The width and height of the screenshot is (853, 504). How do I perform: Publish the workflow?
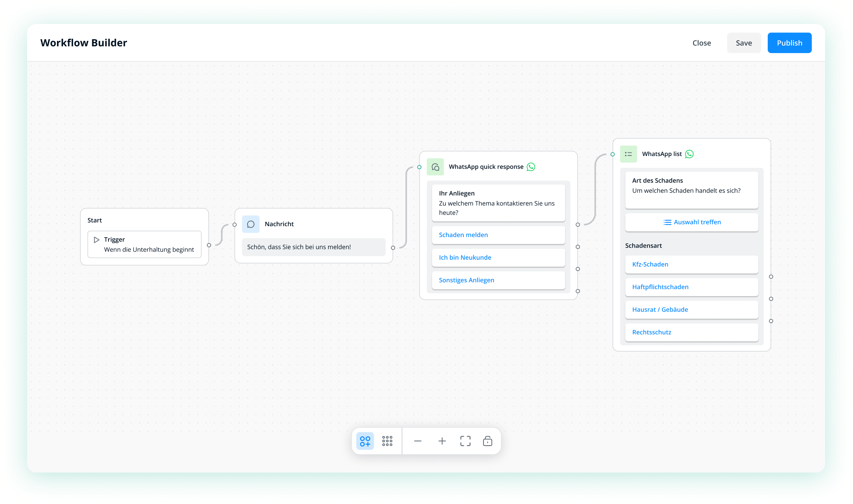tap(789, 43)
